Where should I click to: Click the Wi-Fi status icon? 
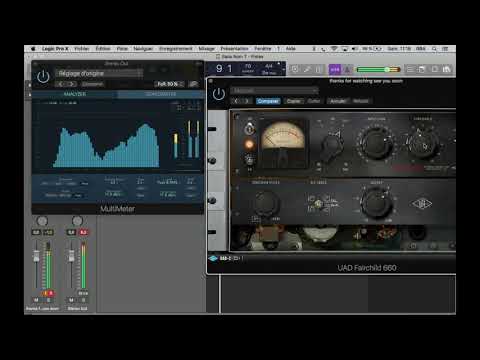pyautogui.click(x=334, y=49)
